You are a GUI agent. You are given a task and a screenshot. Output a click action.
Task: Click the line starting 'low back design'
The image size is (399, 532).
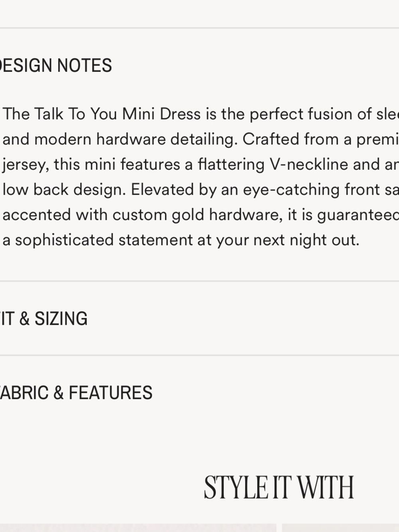click(x=201, y=190)
